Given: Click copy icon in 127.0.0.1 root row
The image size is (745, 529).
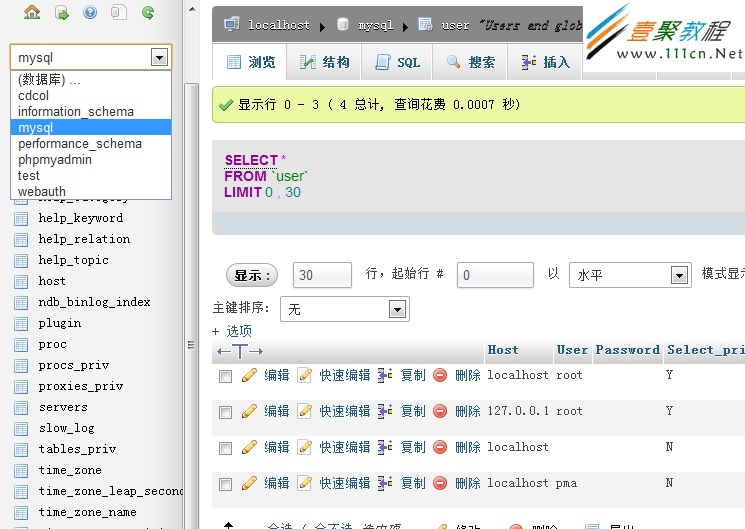Looking at the screenshot, I should pyautogui.click(x=385, y=411).
